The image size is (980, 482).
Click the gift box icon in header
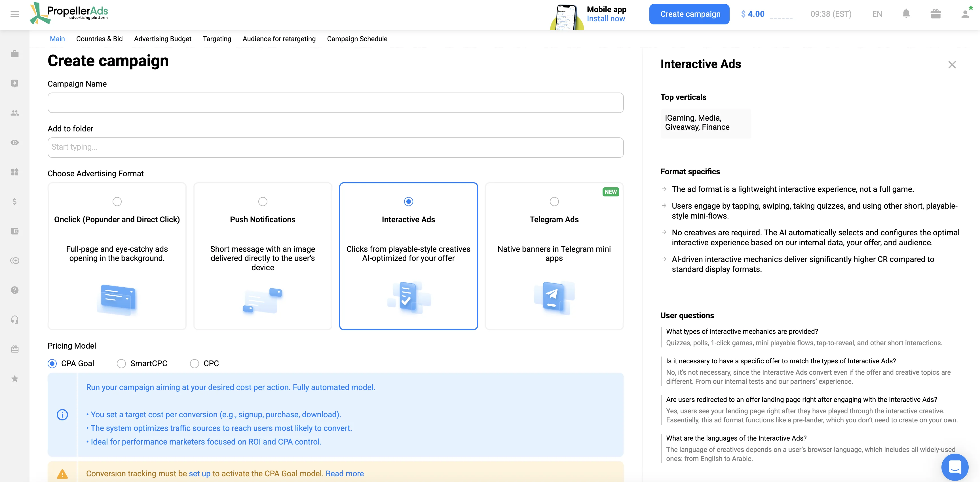[935, 14]
